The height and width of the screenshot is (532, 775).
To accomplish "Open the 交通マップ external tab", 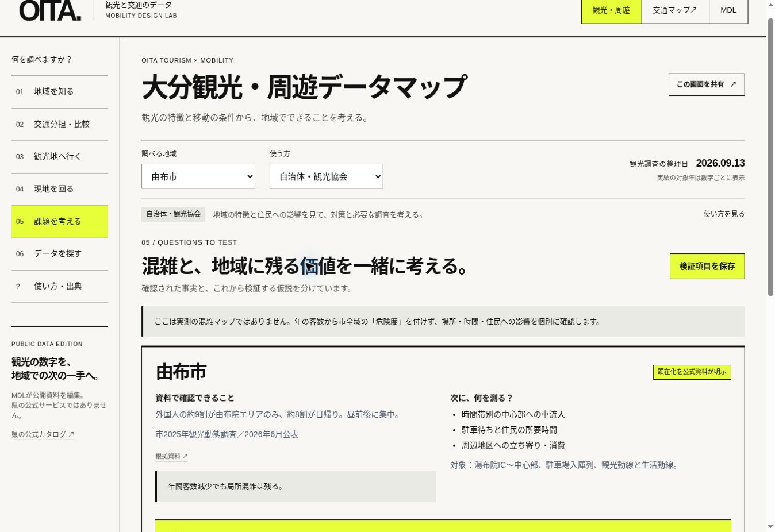I will (x=675, y=10).
